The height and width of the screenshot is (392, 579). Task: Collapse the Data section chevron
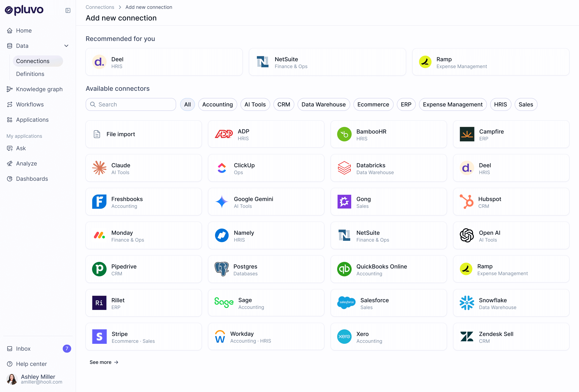click(x=66, y=46)
